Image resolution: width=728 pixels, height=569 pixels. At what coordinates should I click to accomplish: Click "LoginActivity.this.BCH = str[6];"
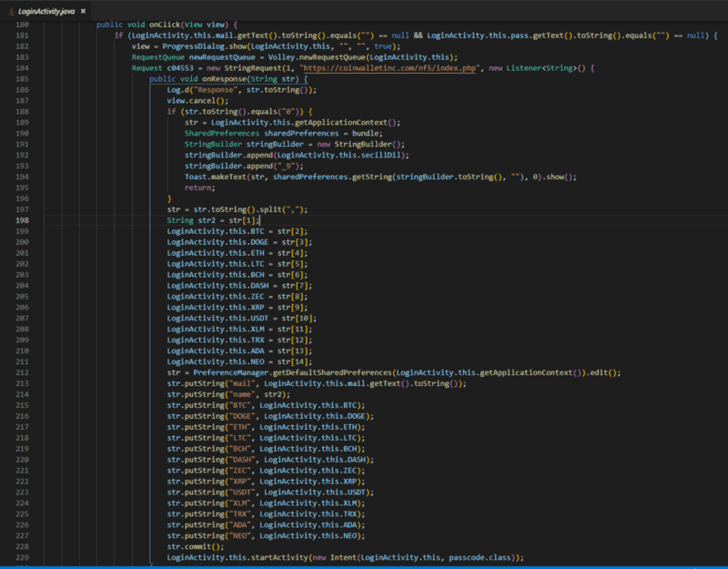pyautogui.click(x=238, y=275)
